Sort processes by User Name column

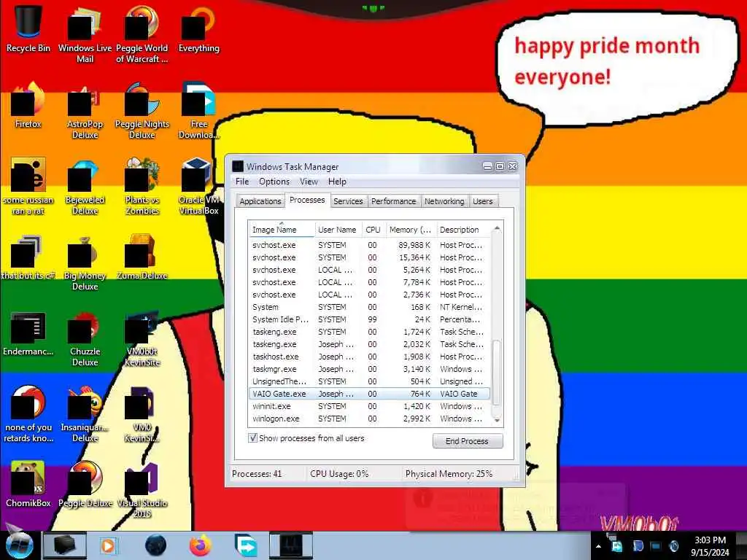coord(337,230)
